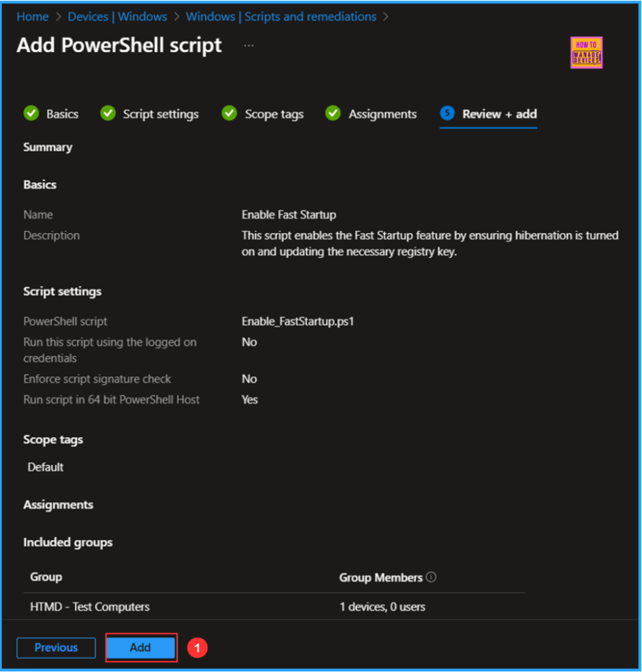This screenshot has width=642, height=672.
Task: Click the script description text
Action: click(430, 243)
